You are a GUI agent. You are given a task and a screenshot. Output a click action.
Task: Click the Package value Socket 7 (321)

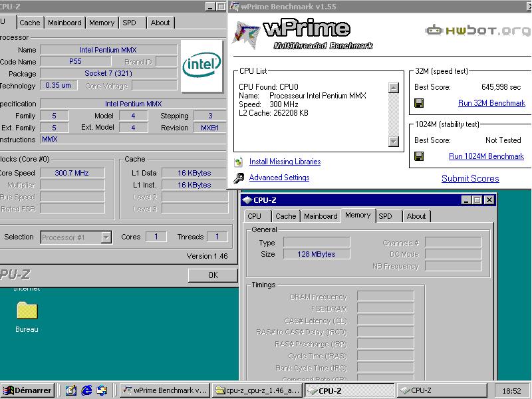(108, 73)
